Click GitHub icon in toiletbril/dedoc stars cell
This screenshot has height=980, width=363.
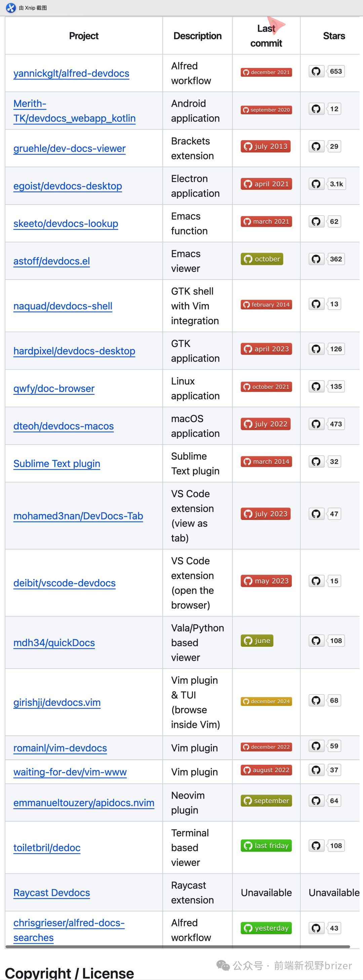point(316,846)
